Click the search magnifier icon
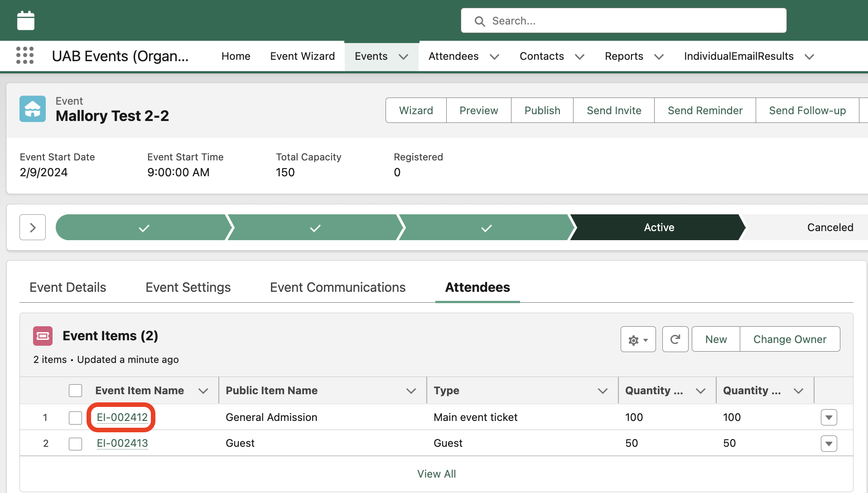 480,21
